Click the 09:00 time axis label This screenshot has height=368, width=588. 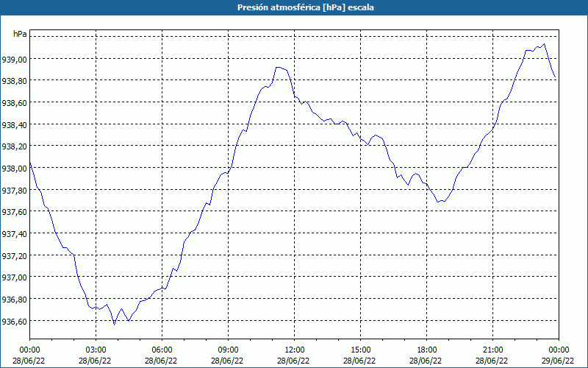[228, 350]
